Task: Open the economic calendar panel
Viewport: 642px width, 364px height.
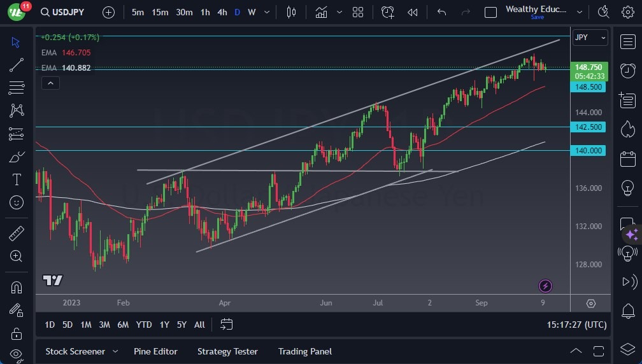Action: point(627,158)
